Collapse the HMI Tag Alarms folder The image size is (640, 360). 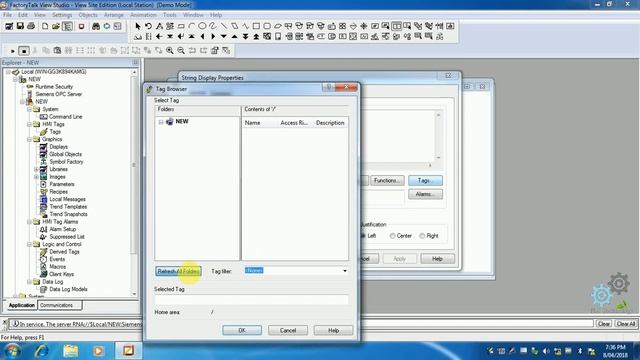pyautogui.click(x=29, y=222)
